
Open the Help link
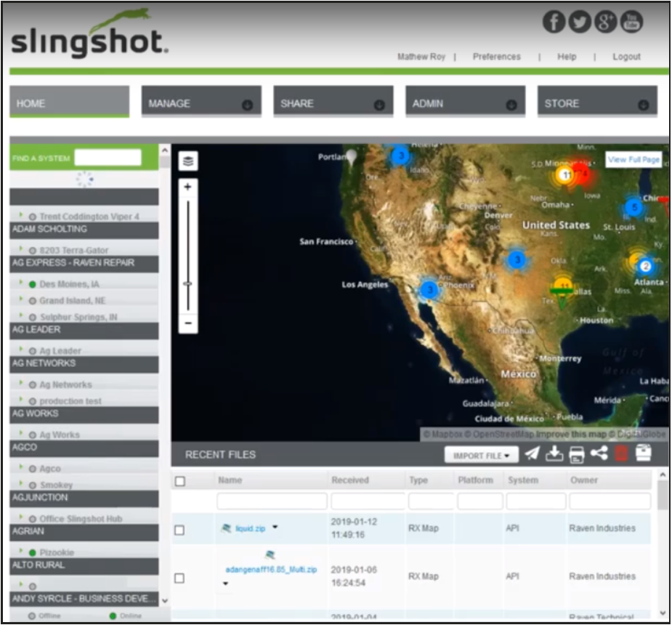tap(567, 57)
